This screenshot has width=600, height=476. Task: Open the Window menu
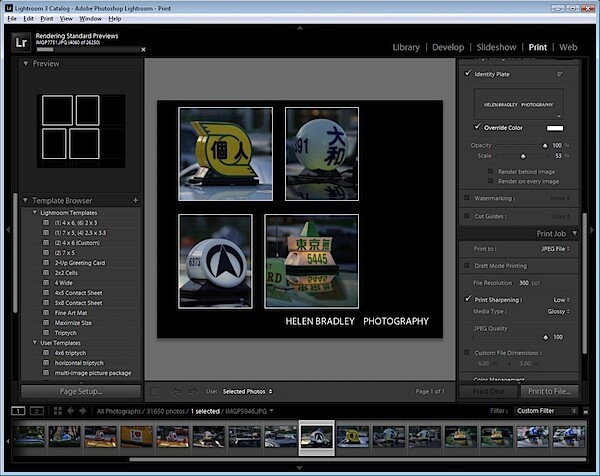tap(90, 18)
